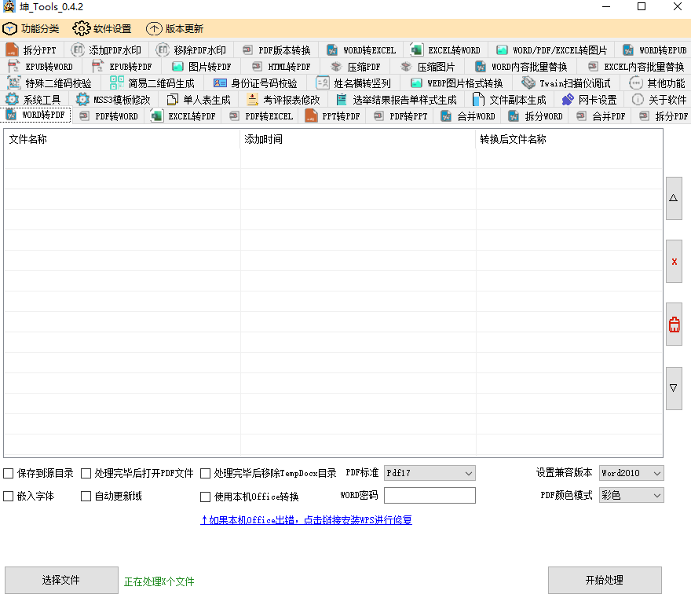Open the WORD/PDF/EXCEL转图片 tool
The width and height of the screenshot is (691, 616).
(551, 49)
